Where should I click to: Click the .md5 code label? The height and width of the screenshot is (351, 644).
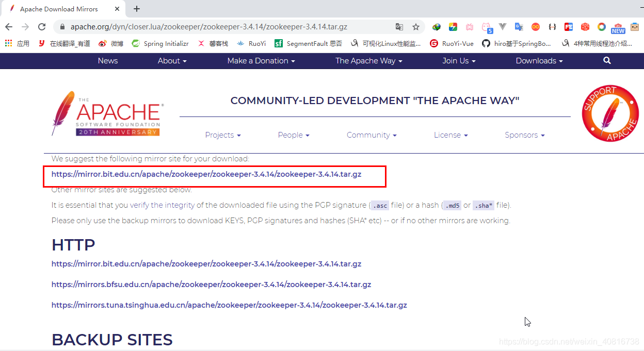[452, 206]
